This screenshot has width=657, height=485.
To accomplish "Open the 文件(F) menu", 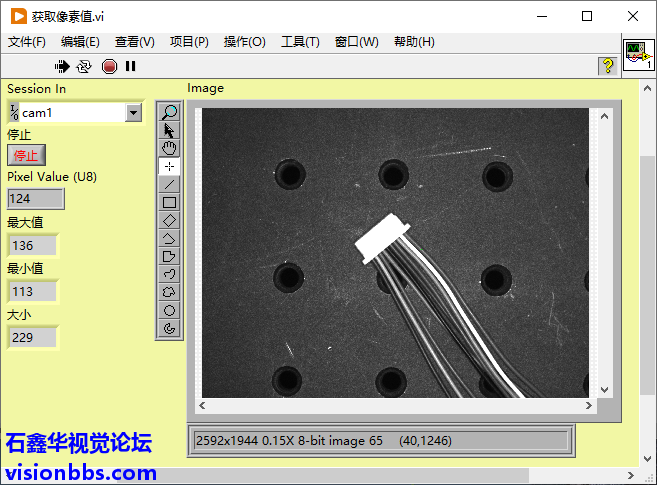I will coord(27,41).
